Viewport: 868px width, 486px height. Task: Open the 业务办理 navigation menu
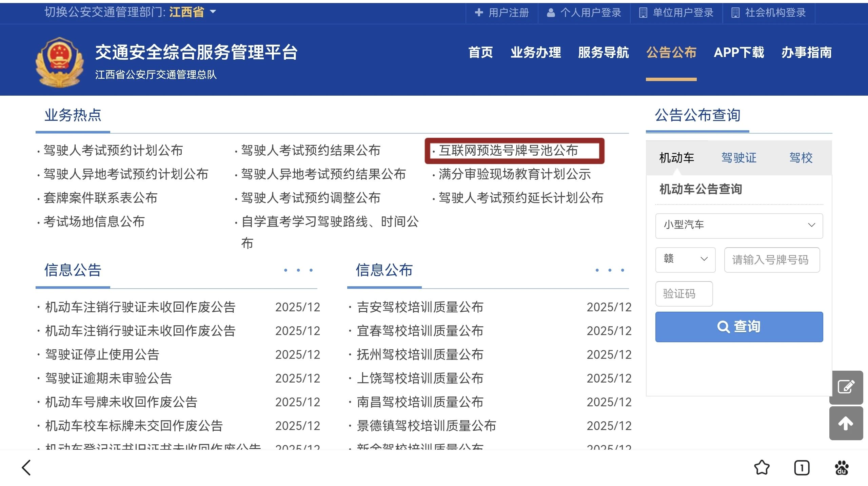pyautogui.click(x=536, y=53)
